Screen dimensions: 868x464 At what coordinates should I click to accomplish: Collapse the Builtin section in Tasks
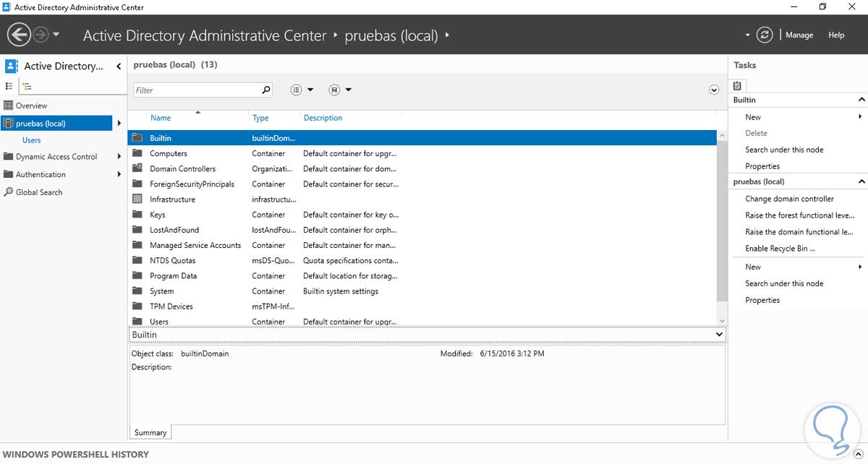point(861,100)
